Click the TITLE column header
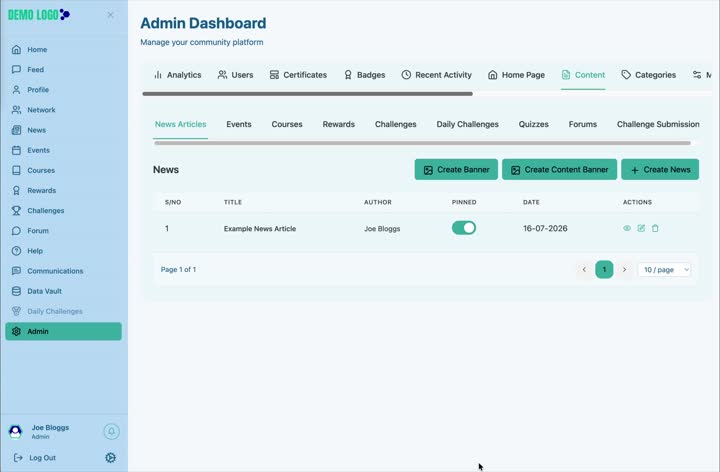 233,202
